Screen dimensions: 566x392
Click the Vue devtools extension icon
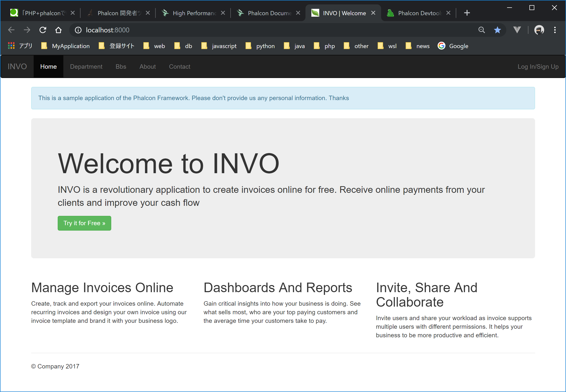[x=517, y=30]
